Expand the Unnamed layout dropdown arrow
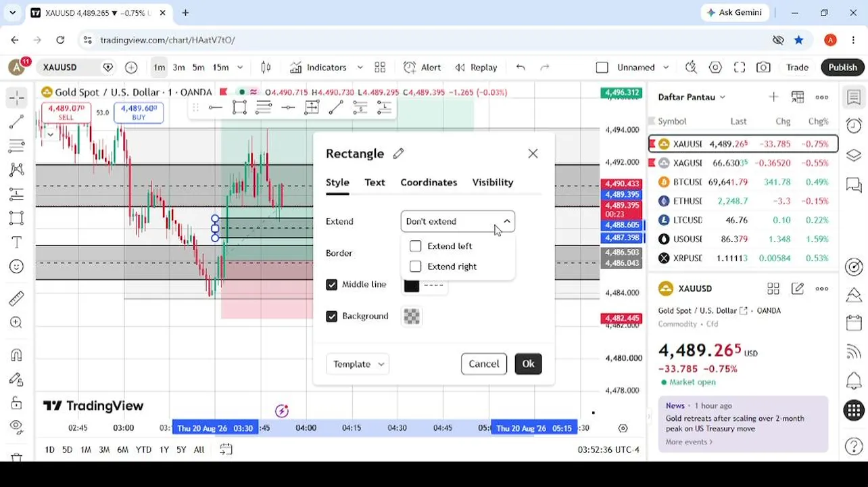 tap(666, 67)
